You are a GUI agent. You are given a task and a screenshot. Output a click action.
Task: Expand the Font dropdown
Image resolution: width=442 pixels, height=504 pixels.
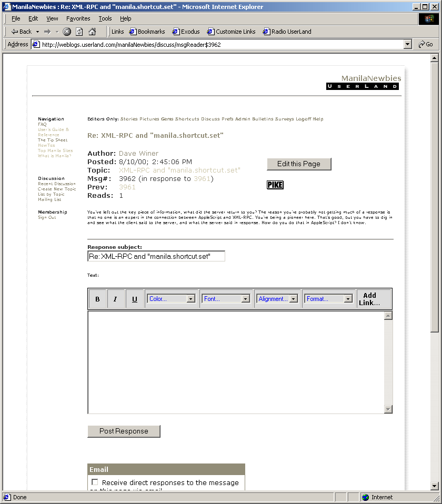(226, 299)
